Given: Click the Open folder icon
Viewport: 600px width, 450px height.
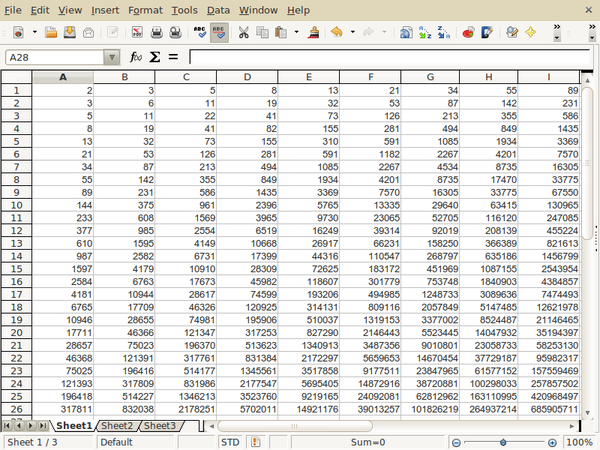Looking at the screenshot, I should click(x=51, y=33).
